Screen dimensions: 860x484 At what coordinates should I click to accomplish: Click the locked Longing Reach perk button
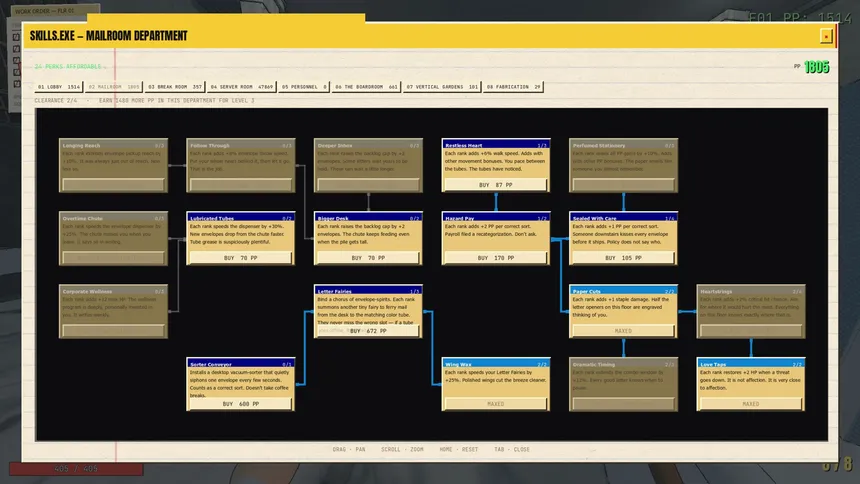point(113,185)
